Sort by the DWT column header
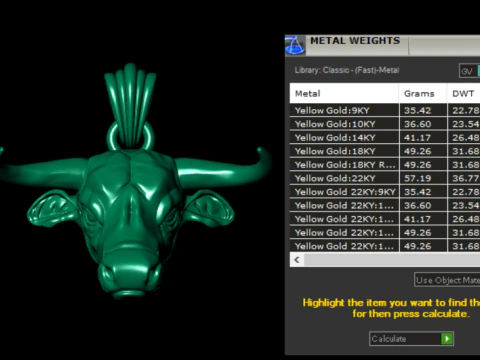Screen dimensions: 480x360 (x=464, y=93)
